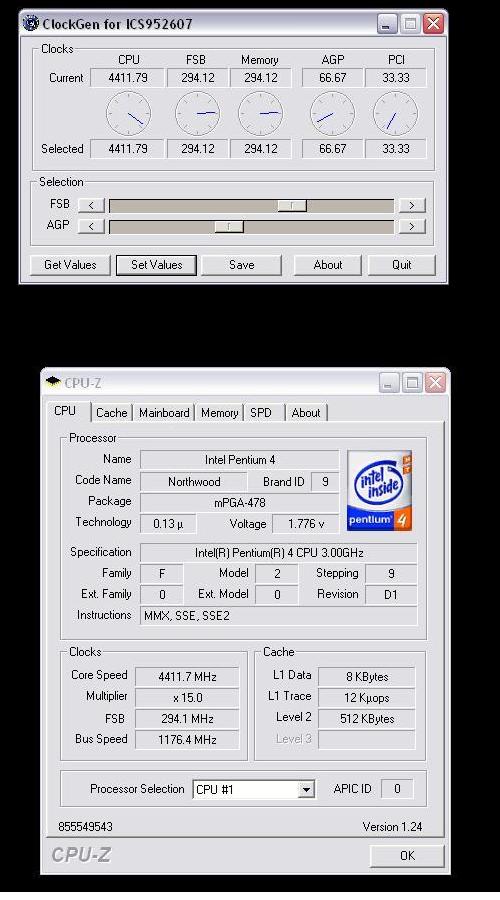Click the FSB slider thumb
The width and height of the screenshot is (500, 900).
coord(292,205)
